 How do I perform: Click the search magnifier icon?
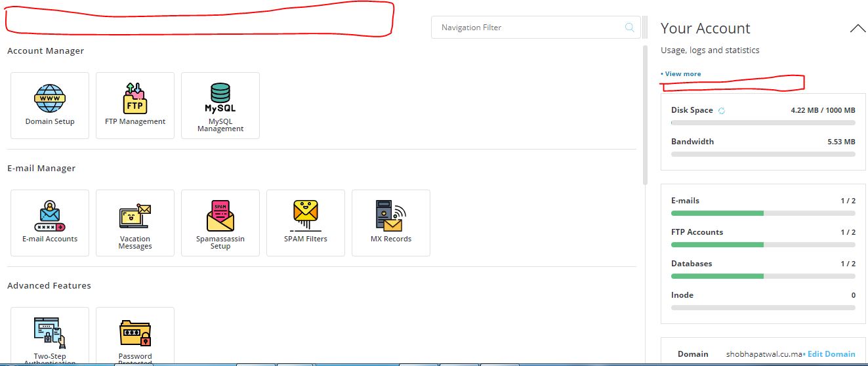(630, 28)
